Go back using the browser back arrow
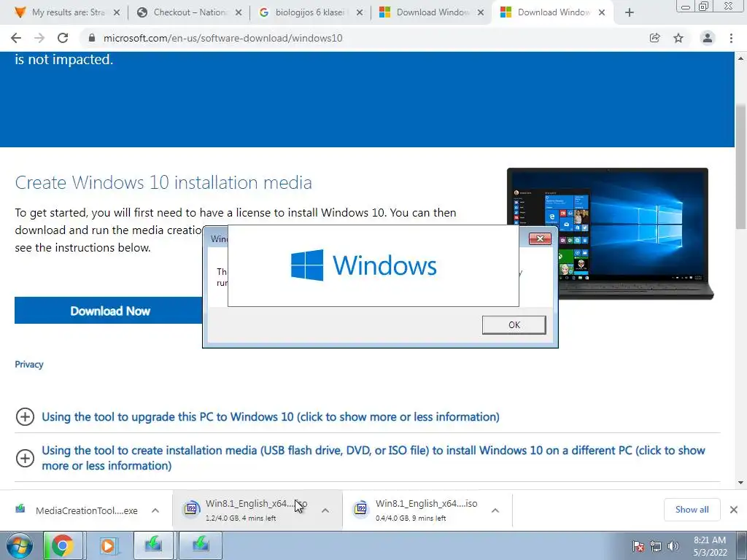The image size is (747, 560). tap(16, 38)
